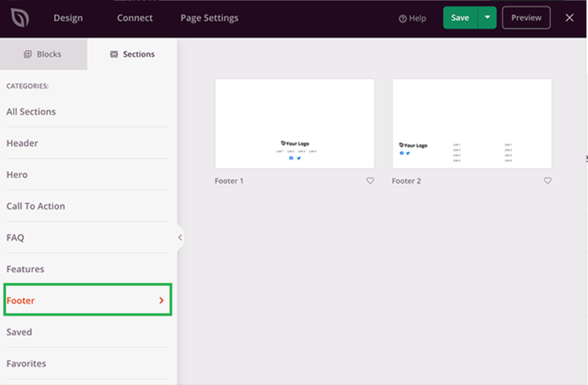Click the SeedProd leaf logo icon

point(20,18)
